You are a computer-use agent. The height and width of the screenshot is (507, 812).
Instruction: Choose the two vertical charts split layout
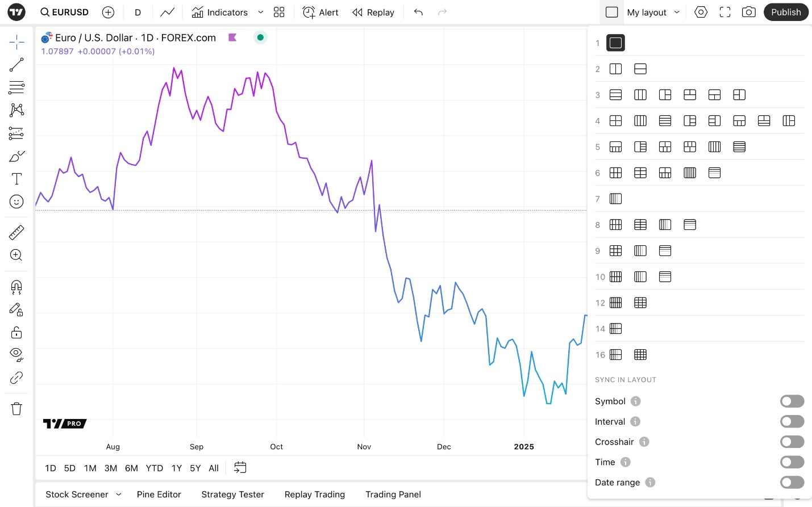(615, 69)
